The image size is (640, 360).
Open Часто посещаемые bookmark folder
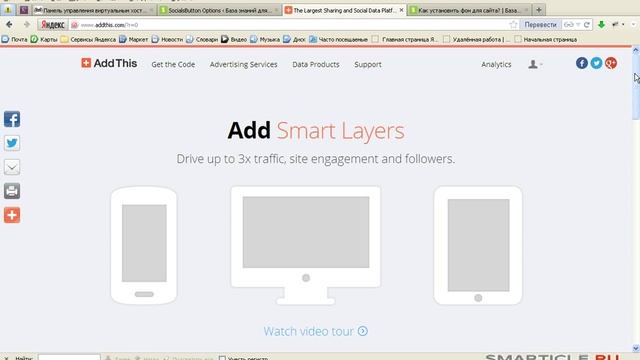pos(338,40)
